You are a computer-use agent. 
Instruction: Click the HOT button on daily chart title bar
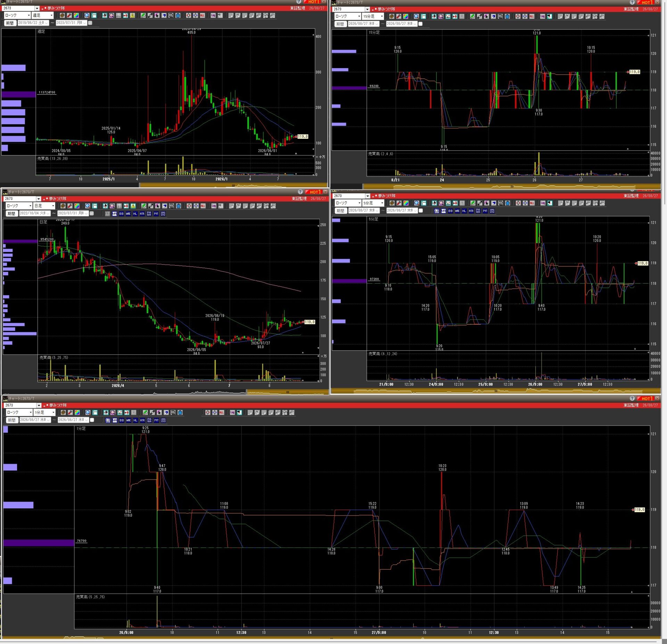point(314,192)
